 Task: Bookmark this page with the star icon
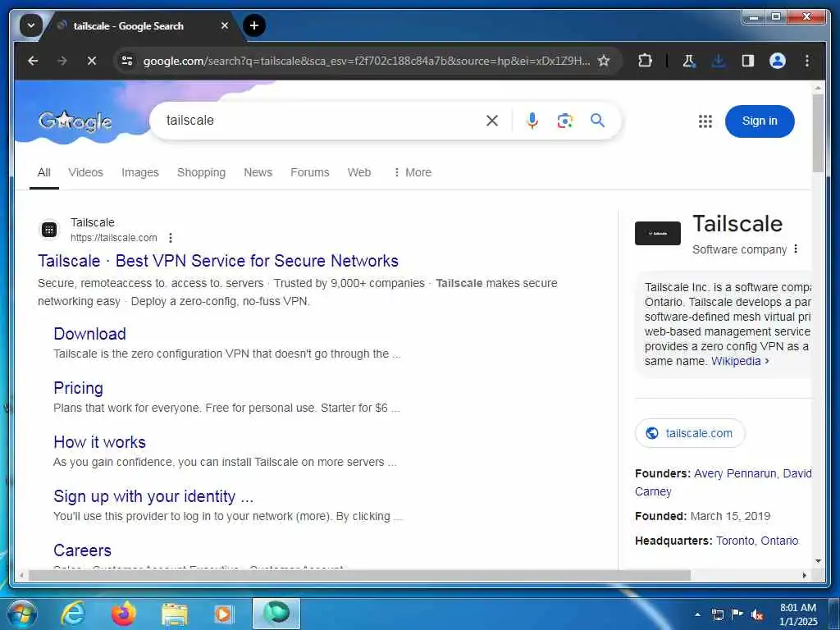pos(604,61)
